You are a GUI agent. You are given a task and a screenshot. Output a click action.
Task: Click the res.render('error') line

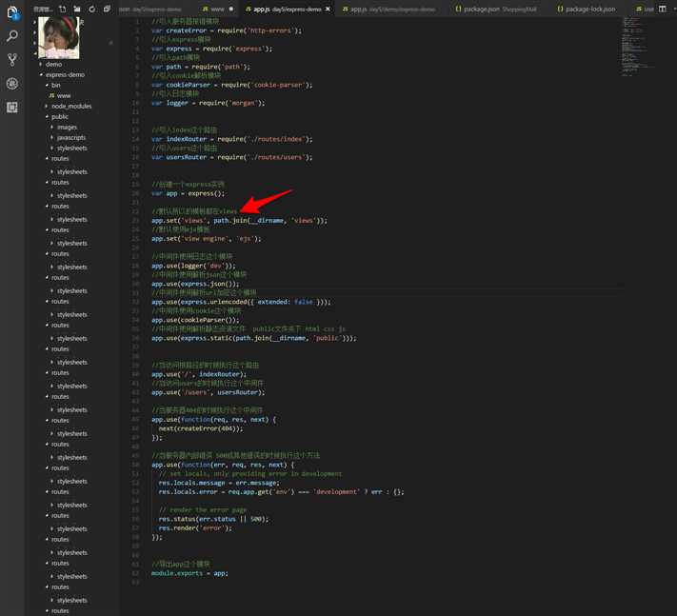[x=195, y=528]
